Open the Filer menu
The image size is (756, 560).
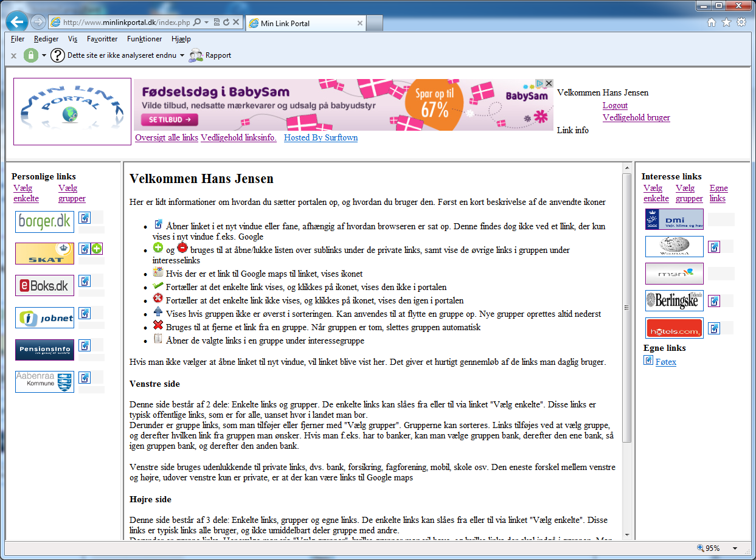point(18,39)
